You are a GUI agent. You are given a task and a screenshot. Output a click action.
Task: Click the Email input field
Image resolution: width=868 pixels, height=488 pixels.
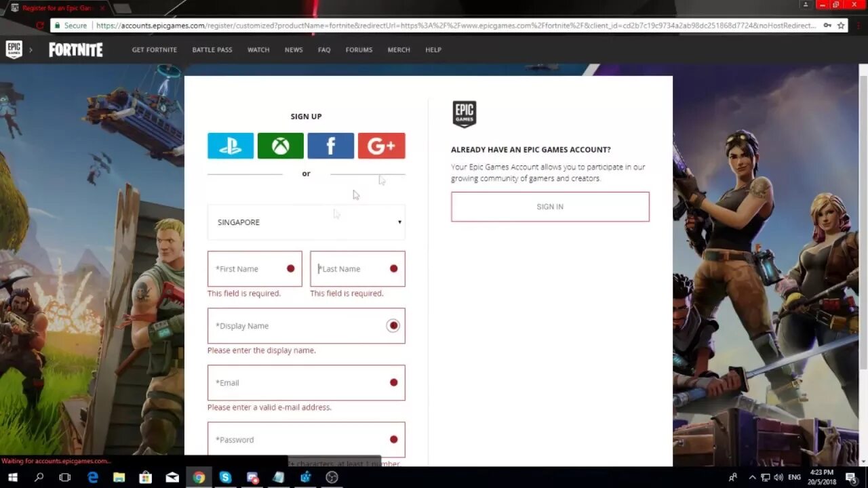[307, 383]
